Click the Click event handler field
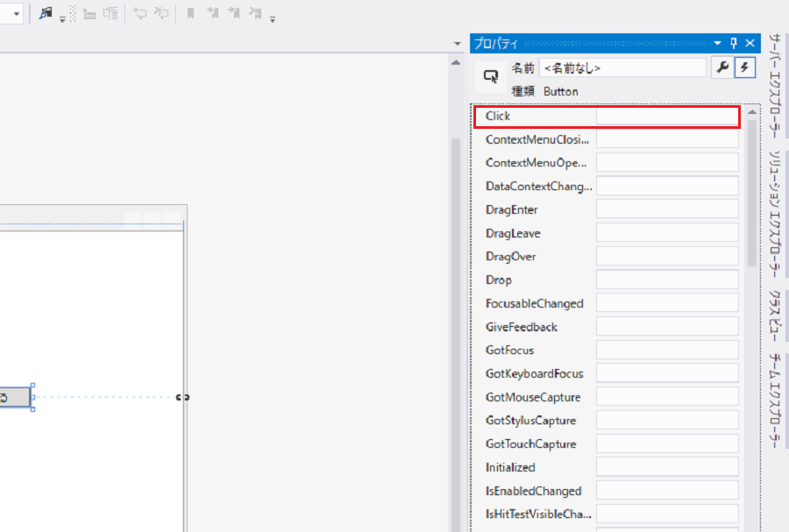Image resolution: width=789 pixels, height=532 pixels. coord(667,117)
